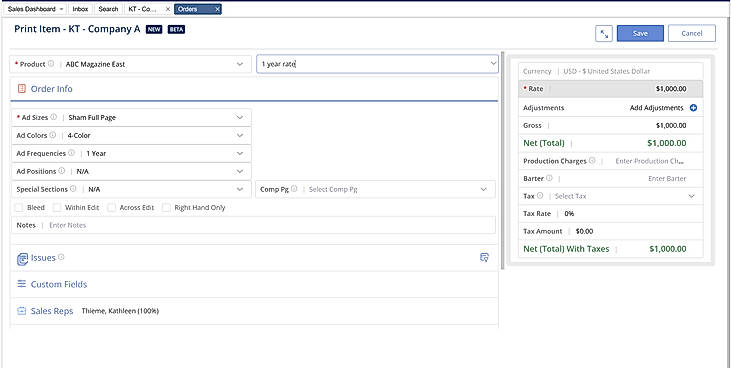
Task: Open the Special Sections dropdown
Action: 131,189
